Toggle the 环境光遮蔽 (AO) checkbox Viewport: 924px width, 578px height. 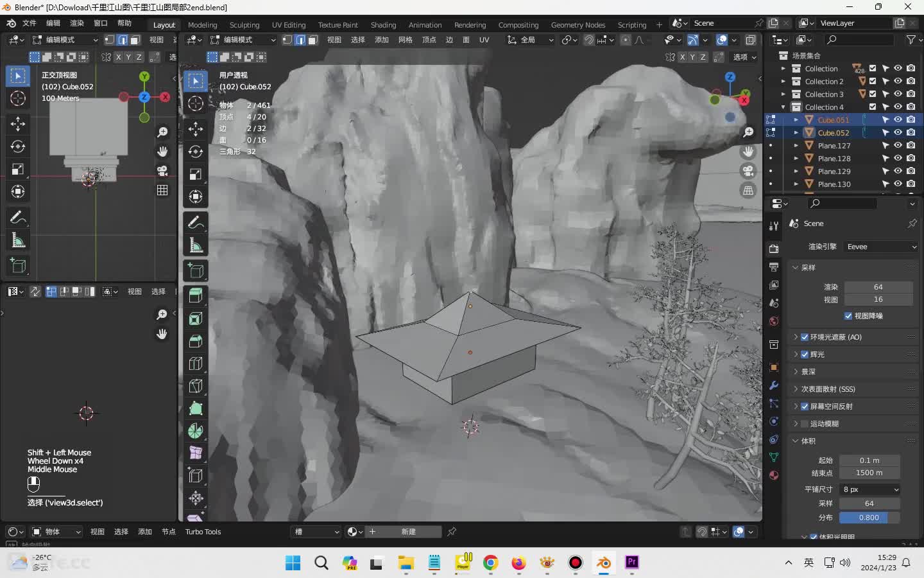click(x=805, y=337)
